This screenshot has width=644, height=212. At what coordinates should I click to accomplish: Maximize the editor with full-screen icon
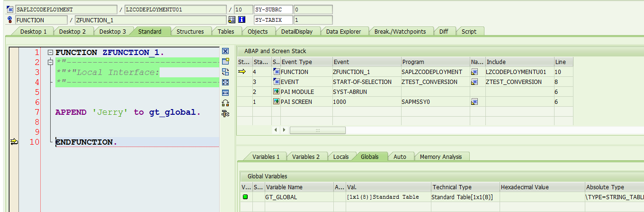tap(225, 82)
